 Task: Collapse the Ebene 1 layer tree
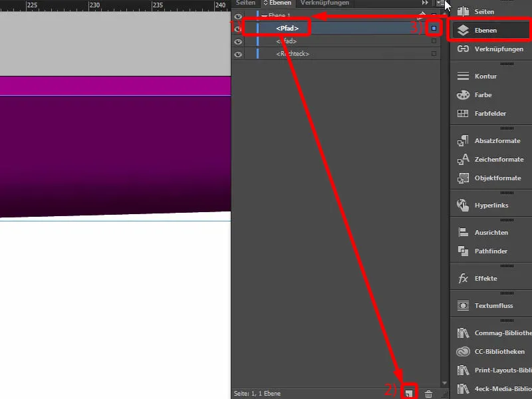point(264,16)
